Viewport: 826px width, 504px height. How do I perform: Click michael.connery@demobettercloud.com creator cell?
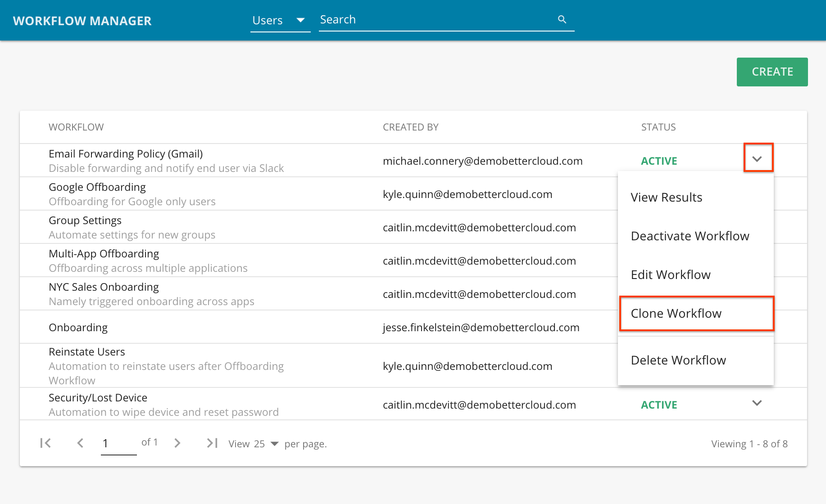point(483,161)
